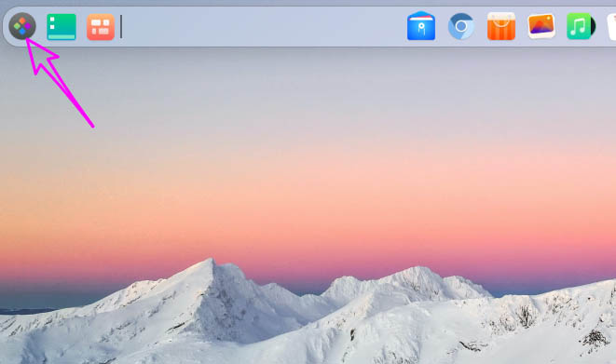Click the green Show Desktop icon
The image size is (616, 364).
[x=62, y=27]
